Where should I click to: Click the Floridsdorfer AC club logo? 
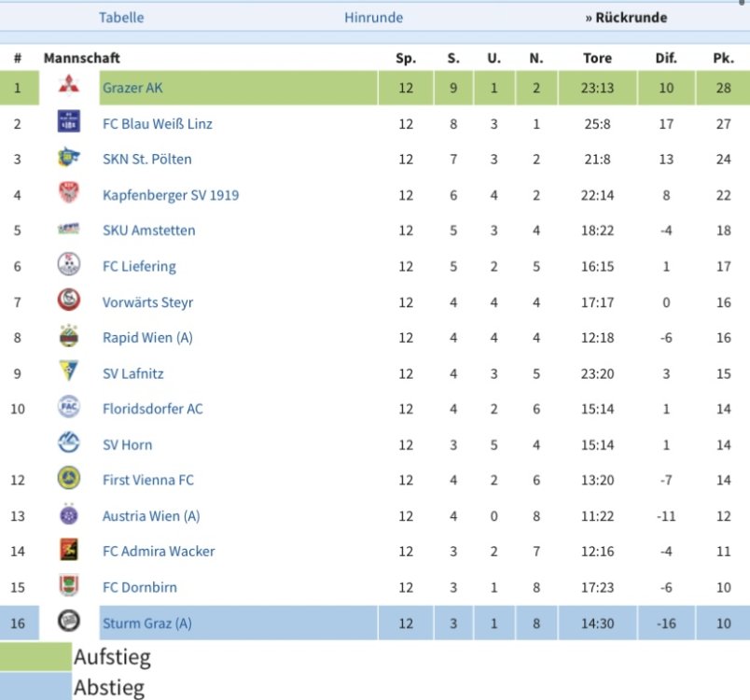coord(68,408)
